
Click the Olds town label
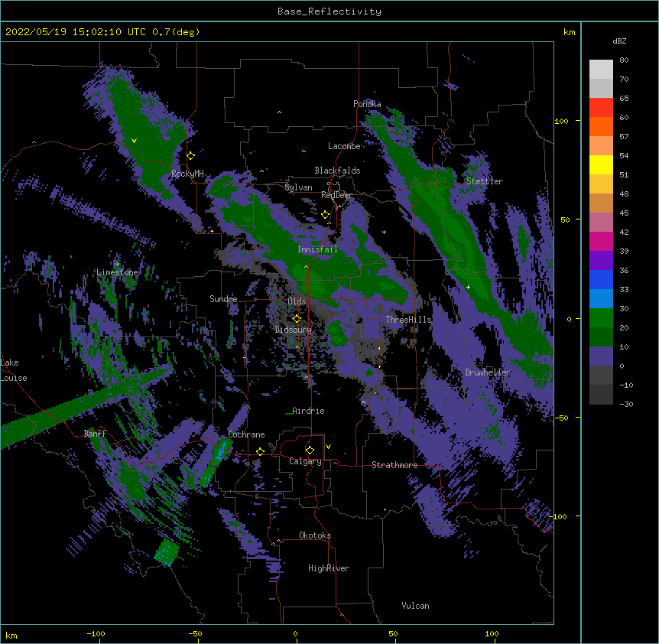coord(297,301)
